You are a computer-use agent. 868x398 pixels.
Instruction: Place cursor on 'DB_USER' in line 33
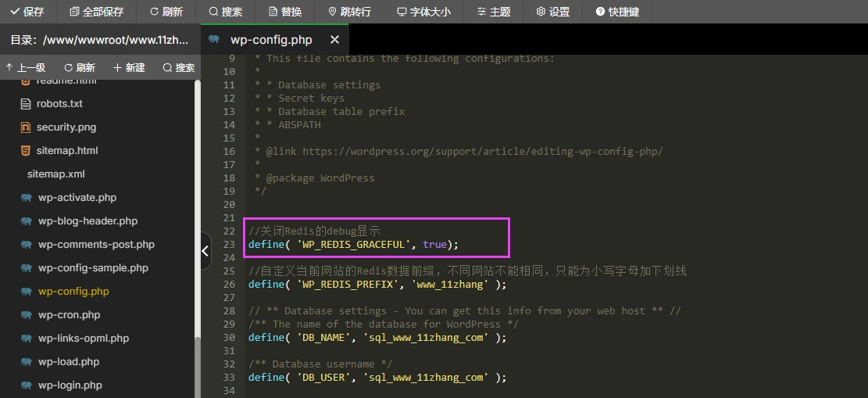point(323,378)
